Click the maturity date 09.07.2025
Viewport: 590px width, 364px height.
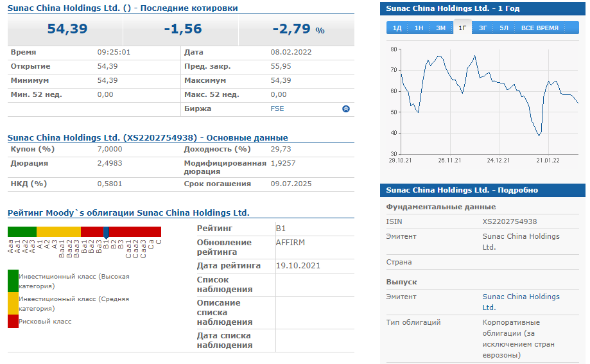pos(291,184)
